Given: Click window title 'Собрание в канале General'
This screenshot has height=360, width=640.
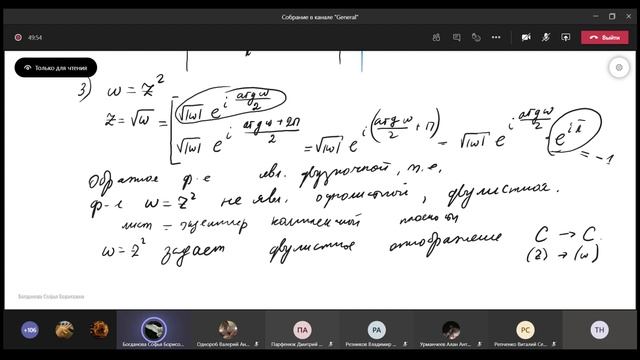Looking at the screenshot, I should 320,17.
